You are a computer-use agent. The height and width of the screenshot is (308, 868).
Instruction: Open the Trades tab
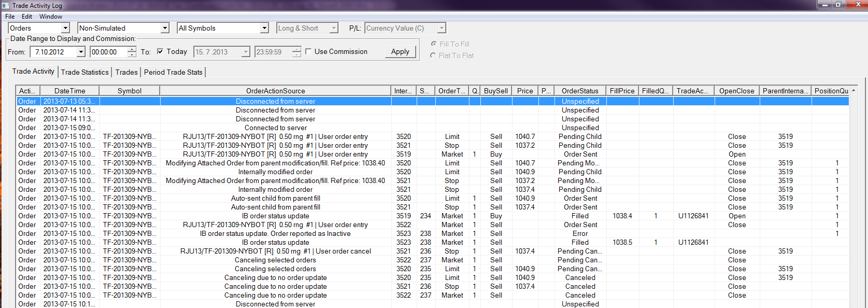pos(126,72)
